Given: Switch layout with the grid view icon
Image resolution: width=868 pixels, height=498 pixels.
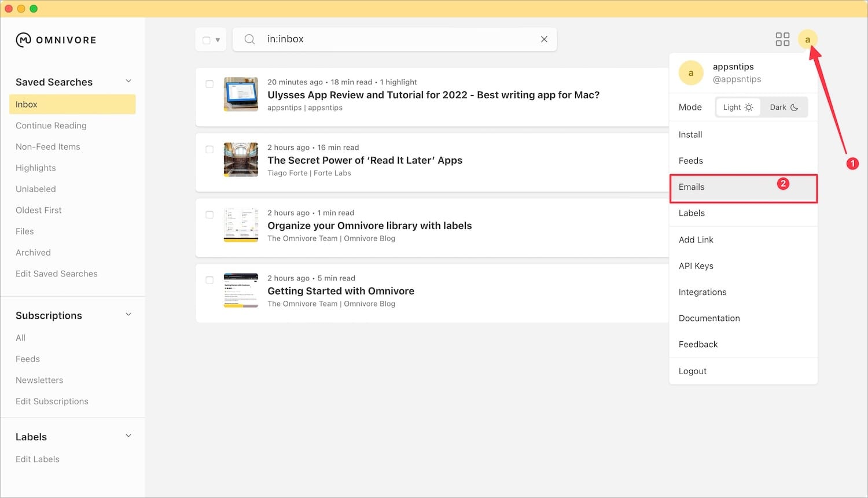Looking at the screenshot, I should coord(782,39).
